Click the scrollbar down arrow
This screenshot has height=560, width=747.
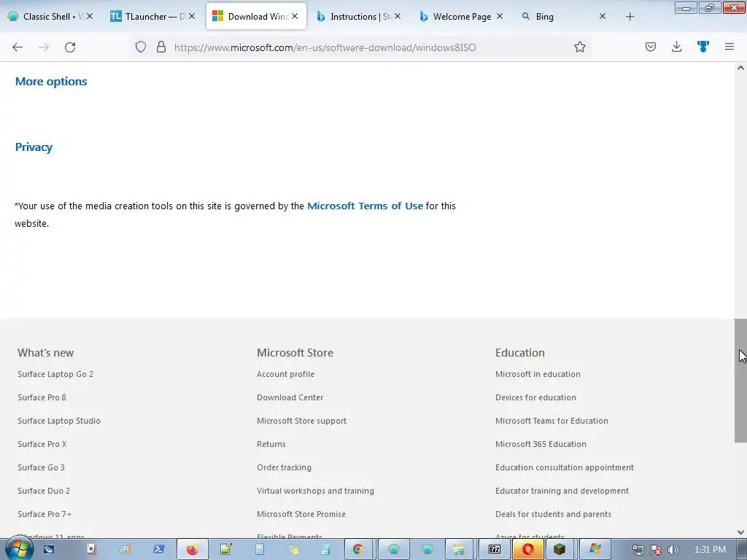(740, 532)
